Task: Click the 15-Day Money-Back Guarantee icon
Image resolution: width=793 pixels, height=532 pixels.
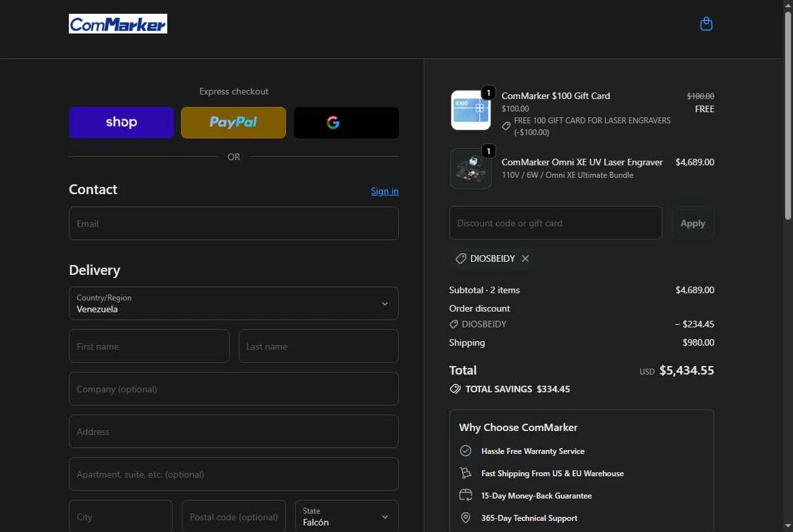Action: (466, 495)
